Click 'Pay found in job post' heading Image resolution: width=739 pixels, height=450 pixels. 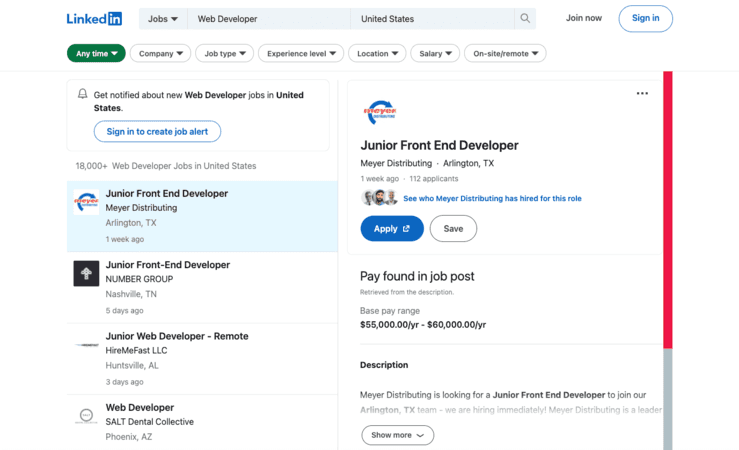pyautogui.click(x=417, y=276)
